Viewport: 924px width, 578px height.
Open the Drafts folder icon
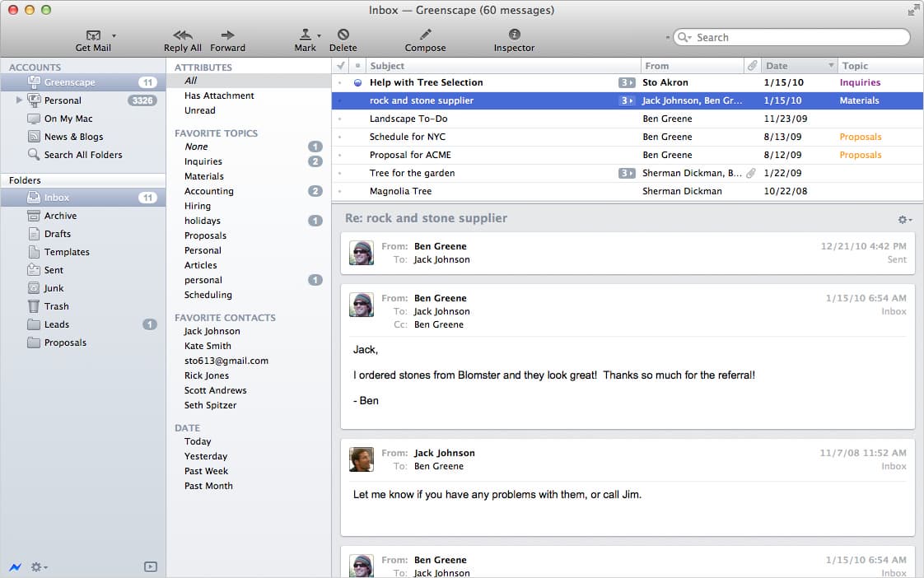(x=35, y=234)
